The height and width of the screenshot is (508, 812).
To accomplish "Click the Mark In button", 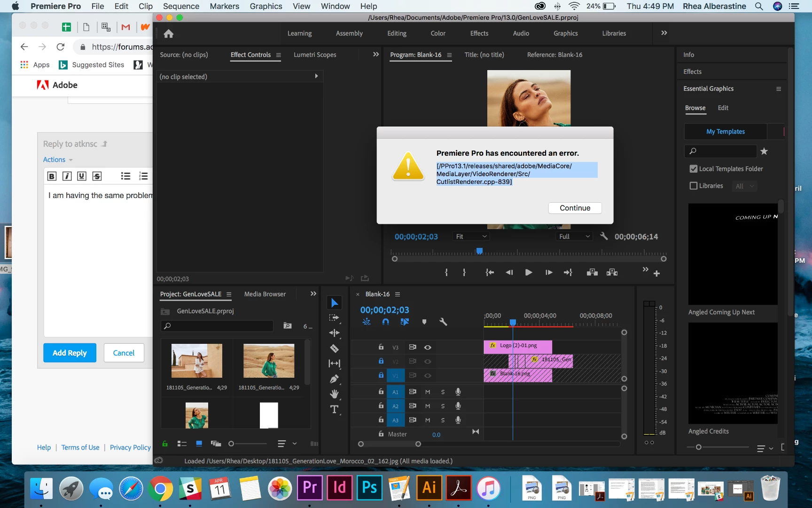I will 446,272.
